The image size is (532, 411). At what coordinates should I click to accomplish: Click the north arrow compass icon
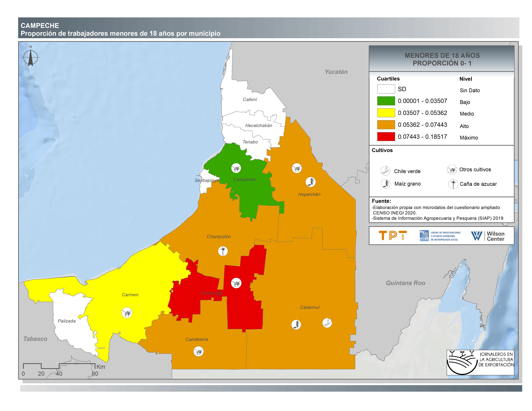click(30, 57)
